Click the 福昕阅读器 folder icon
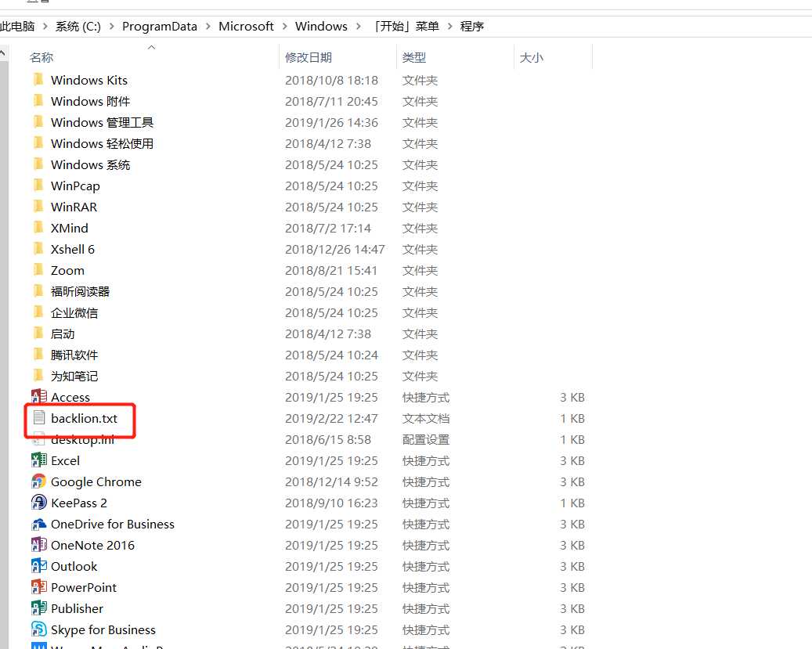812x649 pixels. (38, 291)
